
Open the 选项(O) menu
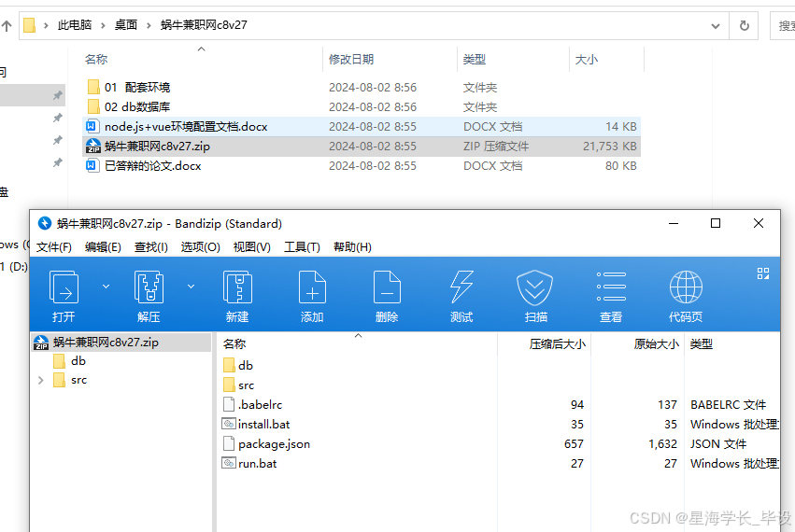(200, 247)
